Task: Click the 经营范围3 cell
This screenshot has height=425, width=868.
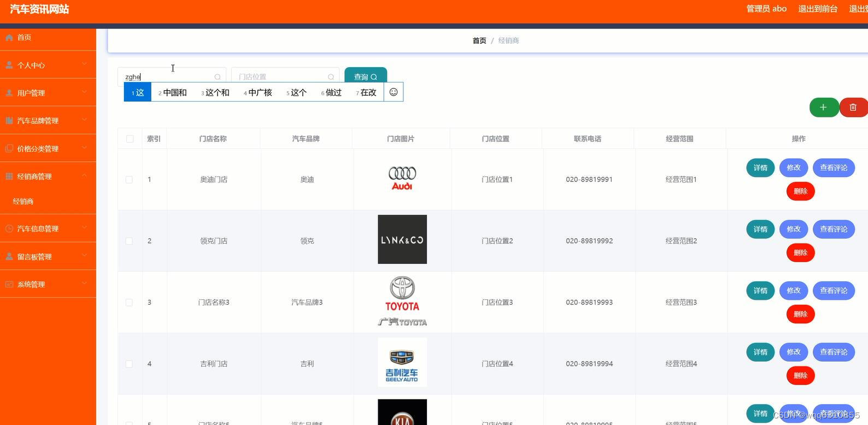Action: click(x=681, y=302)
